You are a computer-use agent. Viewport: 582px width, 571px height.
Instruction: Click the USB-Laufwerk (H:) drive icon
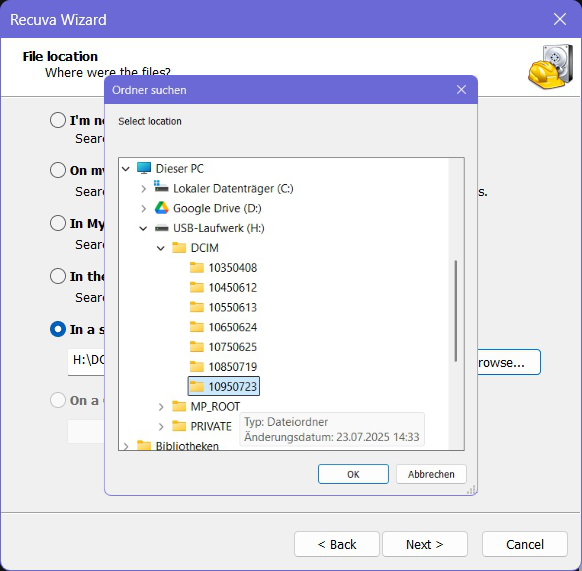pyautogui.click(x=161, y=228)
